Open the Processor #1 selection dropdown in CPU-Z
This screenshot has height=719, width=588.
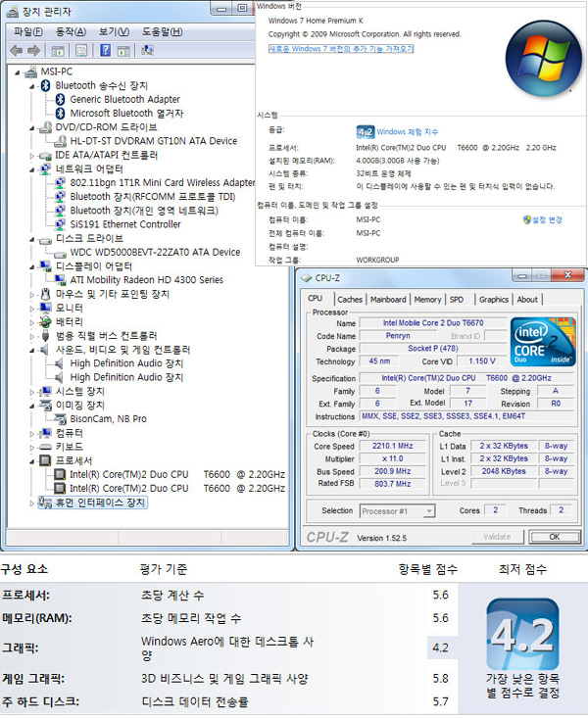tap(429, 510)
